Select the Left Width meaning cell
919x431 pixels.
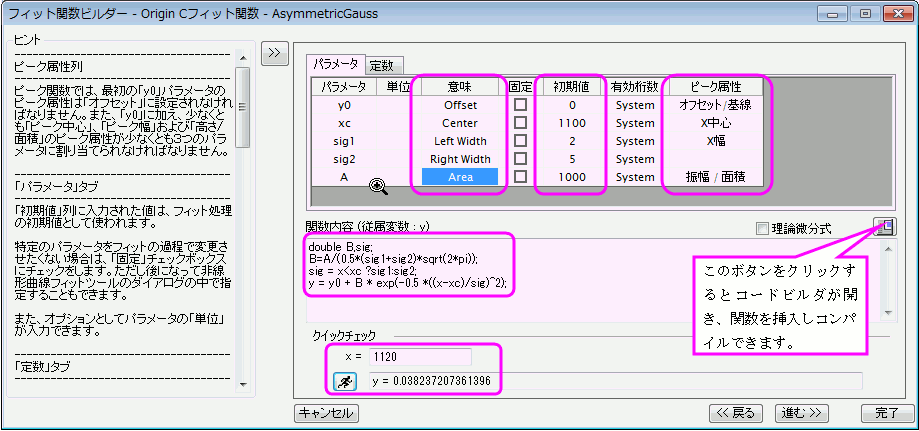460,141
